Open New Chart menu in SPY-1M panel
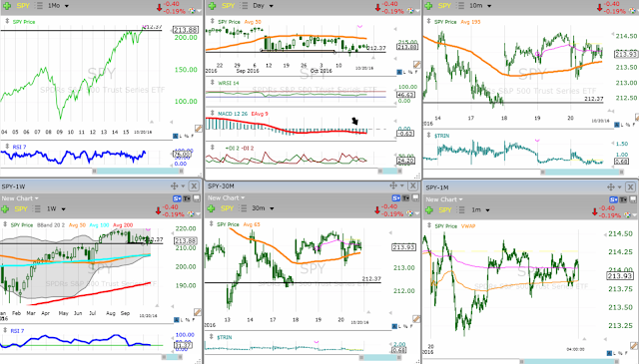The image size is (639, 364). tap(444, 199)
